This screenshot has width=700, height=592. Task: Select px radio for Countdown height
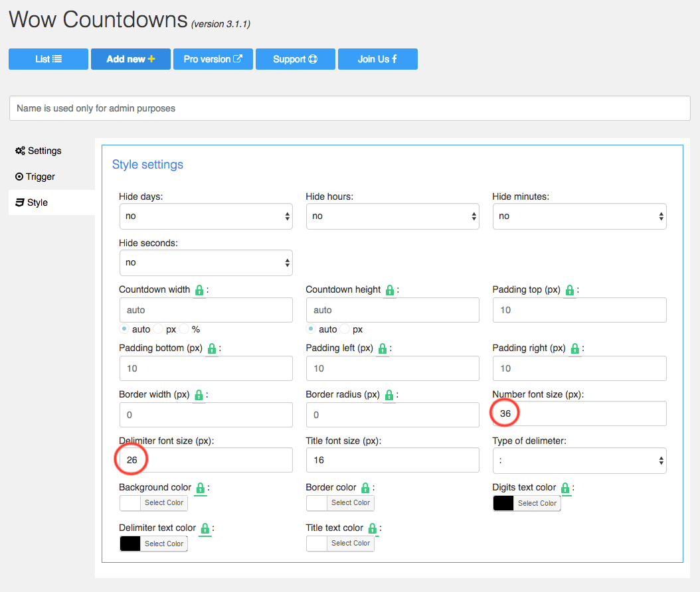345,329
